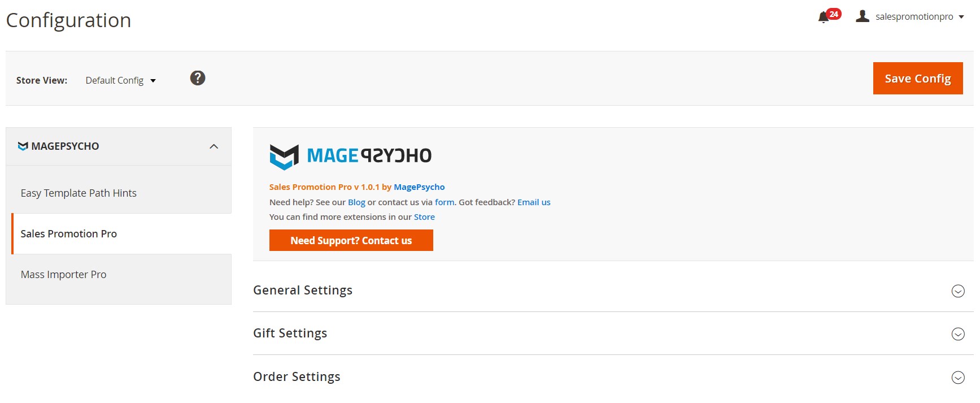Collapse the MAGEPSYCHO sidebar group chevron
980x403 pixels.
click(x=214, y=146)
